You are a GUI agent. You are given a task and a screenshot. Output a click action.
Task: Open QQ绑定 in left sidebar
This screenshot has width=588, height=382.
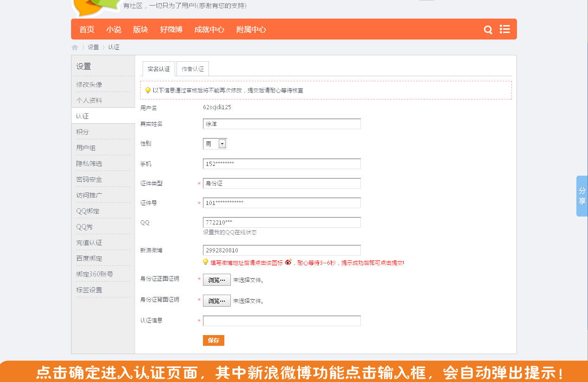tap(88, 211)
